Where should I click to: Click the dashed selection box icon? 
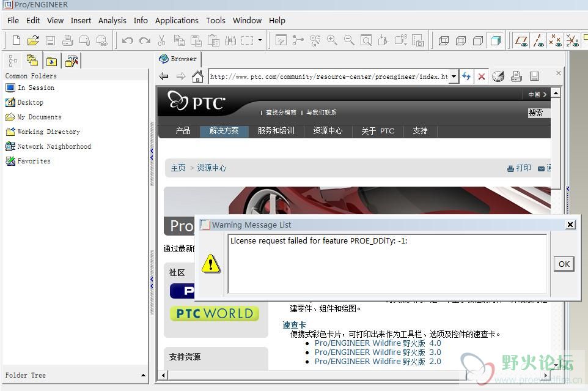[247, 40]
